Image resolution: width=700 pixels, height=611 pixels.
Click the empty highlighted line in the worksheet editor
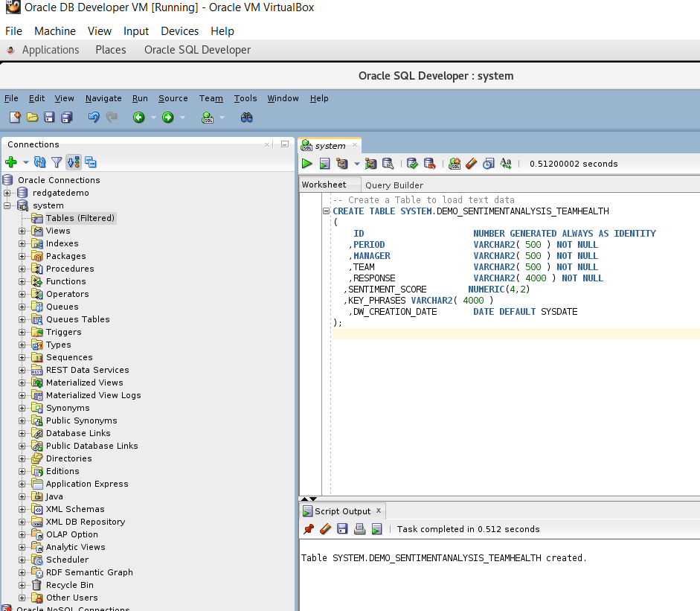point(516,334)
